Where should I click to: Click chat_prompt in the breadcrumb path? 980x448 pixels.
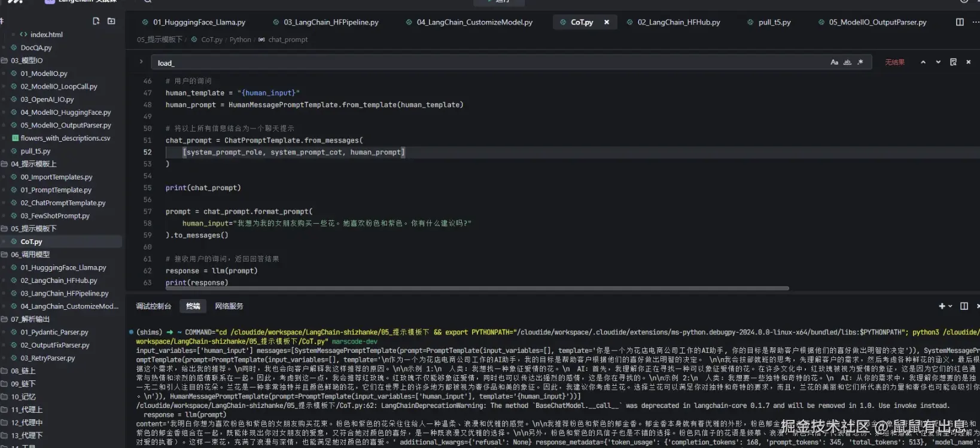coord(288,40)
